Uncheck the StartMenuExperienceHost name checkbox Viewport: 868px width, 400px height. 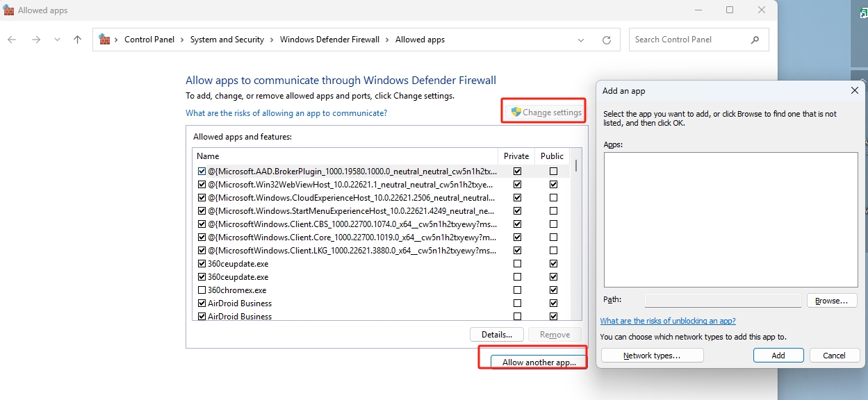click(202, 211)
